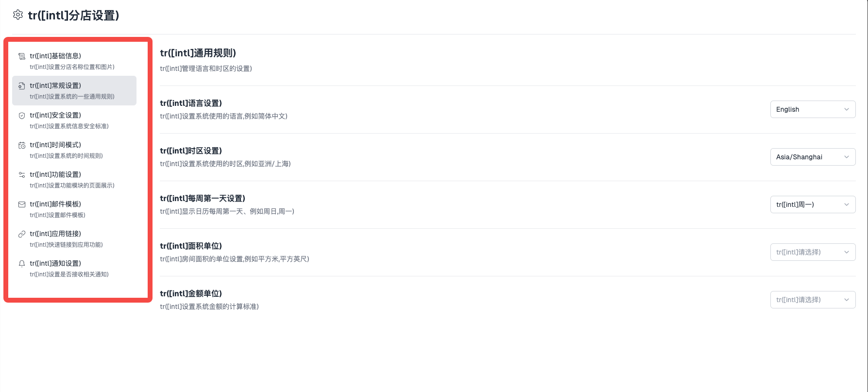Viewport: 868px width, 392px height.
Task: Click the 基础信息 sidebar icon
Action: pyautogui.click(x=21, y=56)
